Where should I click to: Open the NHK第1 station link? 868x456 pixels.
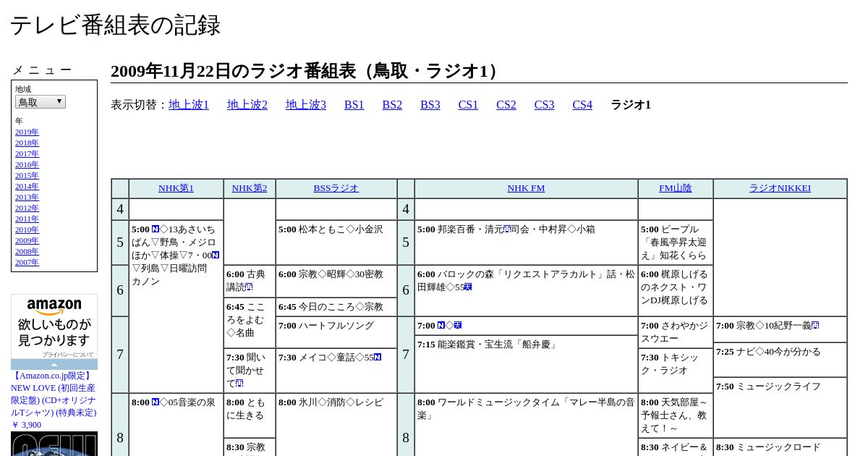[176, 188]
